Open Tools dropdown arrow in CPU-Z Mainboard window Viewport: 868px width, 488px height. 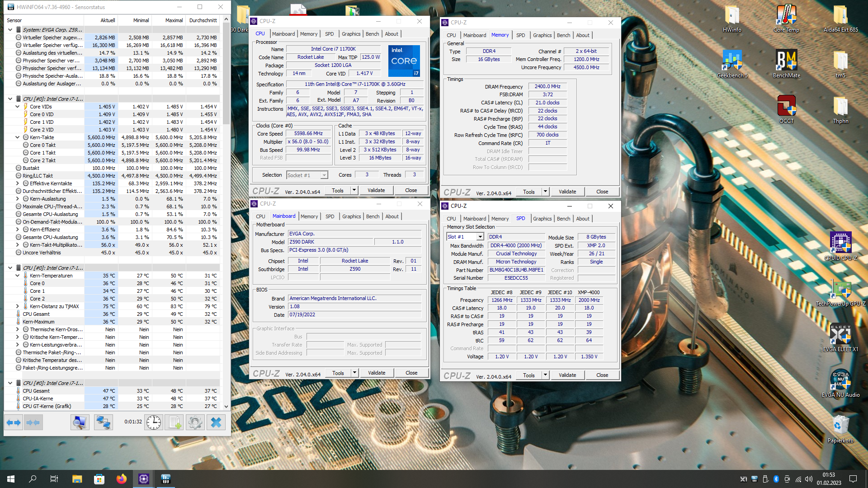pos(354,373)
